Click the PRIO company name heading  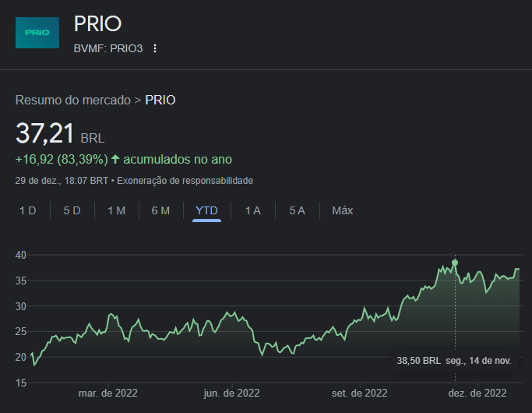(97, 23)
